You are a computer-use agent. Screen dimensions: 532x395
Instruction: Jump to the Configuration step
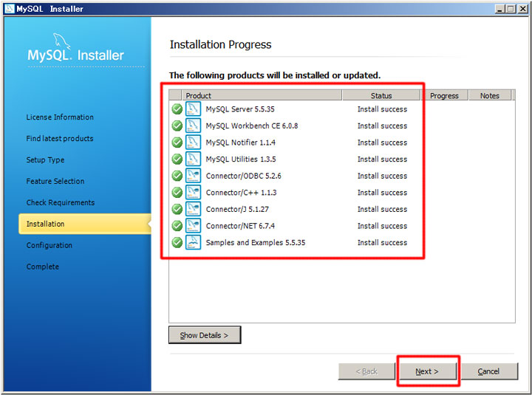pos(50,245)
